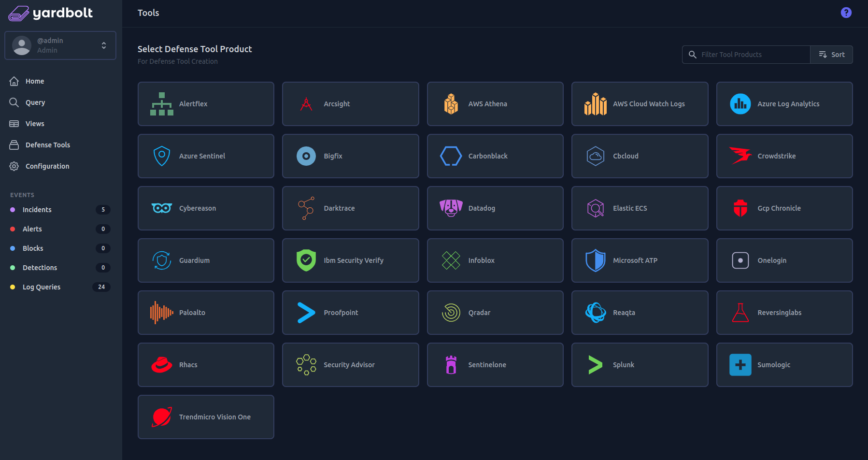Open the help question mark icon
This screenshot has height=460, width=868.
pos(846,13)
